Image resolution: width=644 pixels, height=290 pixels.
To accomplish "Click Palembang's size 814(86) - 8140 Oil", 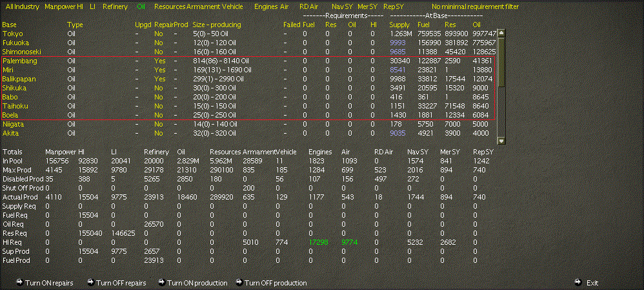I will pyautogui.click(x=221, y=61).
